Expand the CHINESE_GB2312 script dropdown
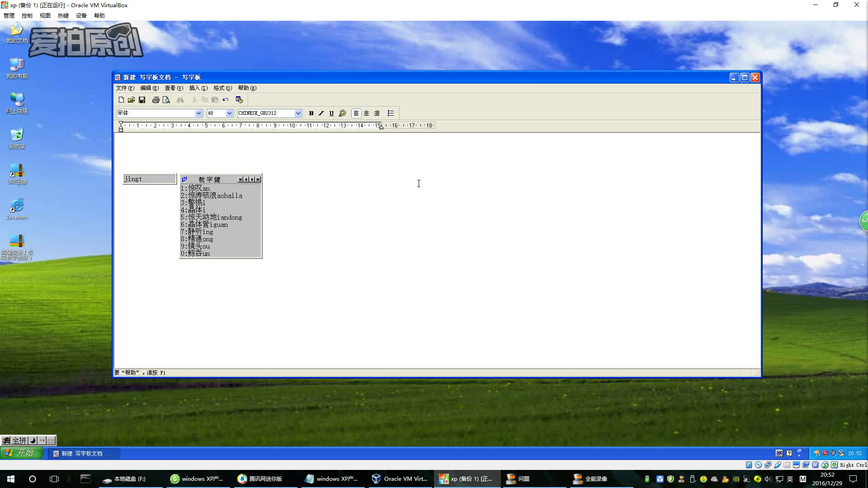The height and width of the screenshot is (488, 868). [298, 113]
